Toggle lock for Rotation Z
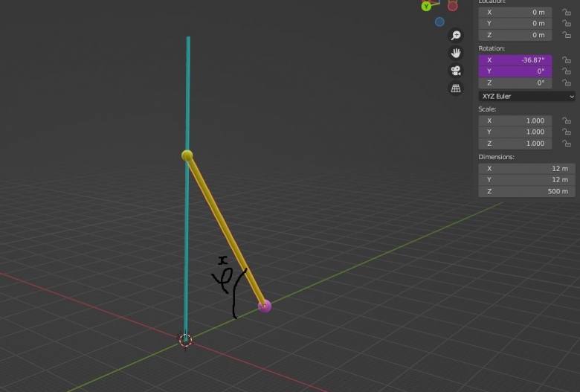 click(x=567, y=83)
